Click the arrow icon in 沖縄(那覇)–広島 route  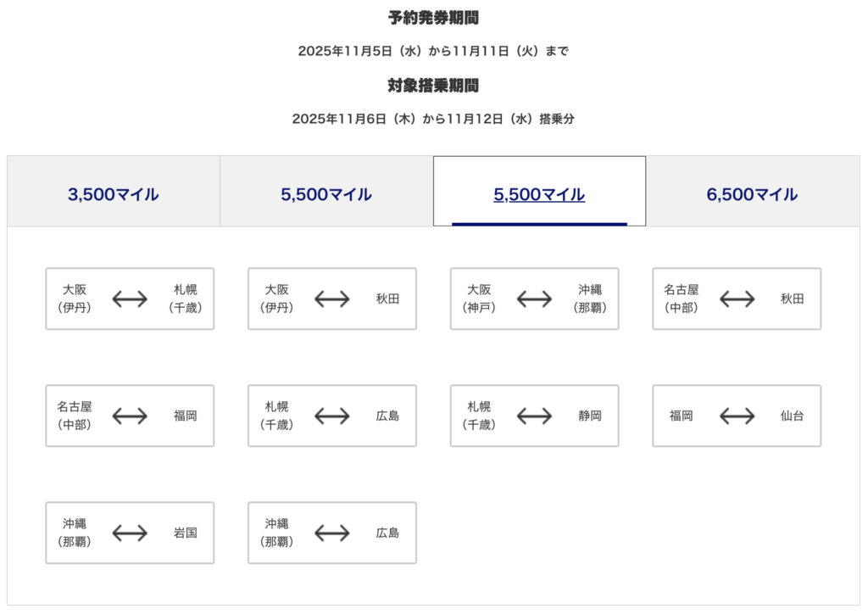pos(332,533)
